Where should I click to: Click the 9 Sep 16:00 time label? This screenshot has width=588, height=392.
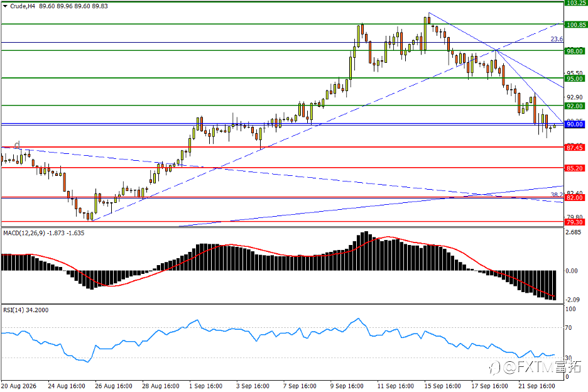(x=347, y=386)
